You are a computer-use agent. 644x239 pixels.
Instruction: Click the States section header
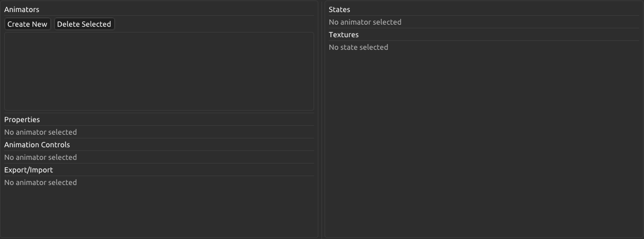pyautogui.click(x=339, y=9)
